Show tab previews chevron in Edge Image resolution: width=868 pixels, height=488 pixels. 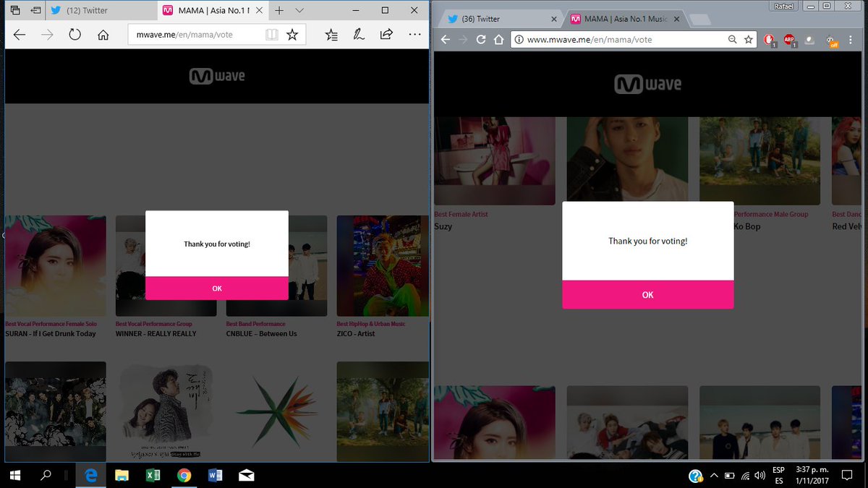(299, 11)
